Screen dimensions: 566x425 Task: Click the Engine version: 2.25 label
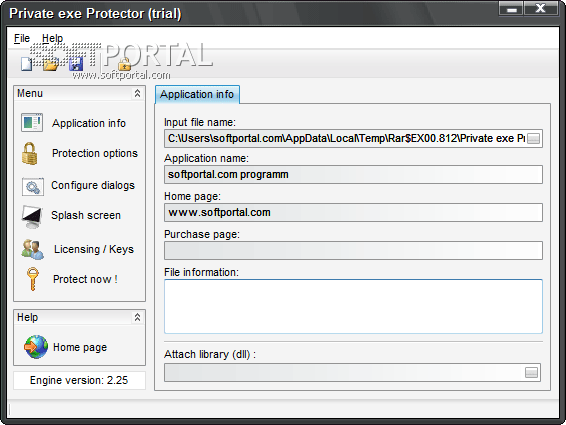pyautogui.click(x=79, y=380)
